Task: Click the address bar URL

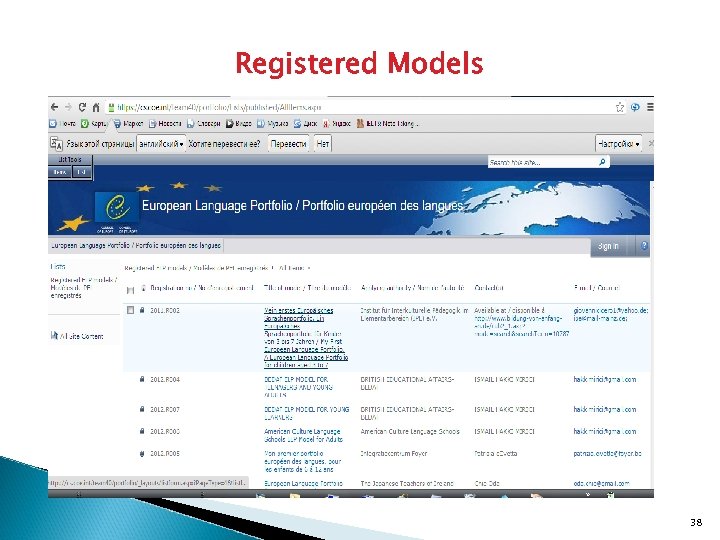Action: 219,107
